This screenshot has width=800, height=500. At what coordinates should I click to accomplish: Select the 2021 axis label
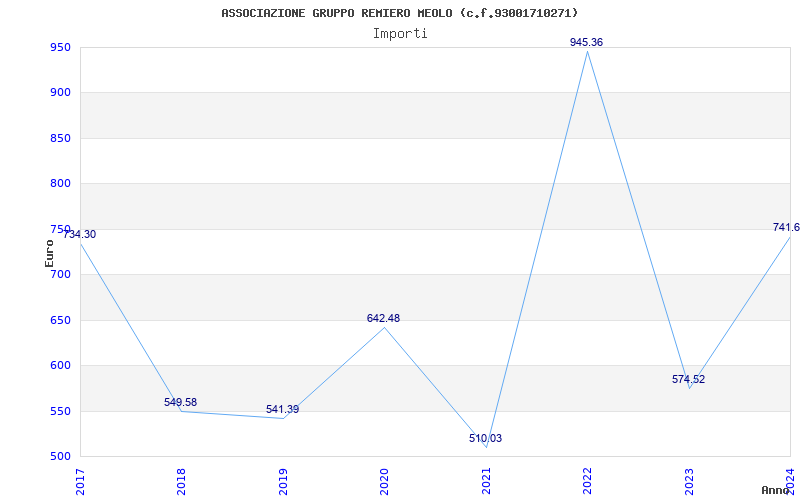point(486,482)
